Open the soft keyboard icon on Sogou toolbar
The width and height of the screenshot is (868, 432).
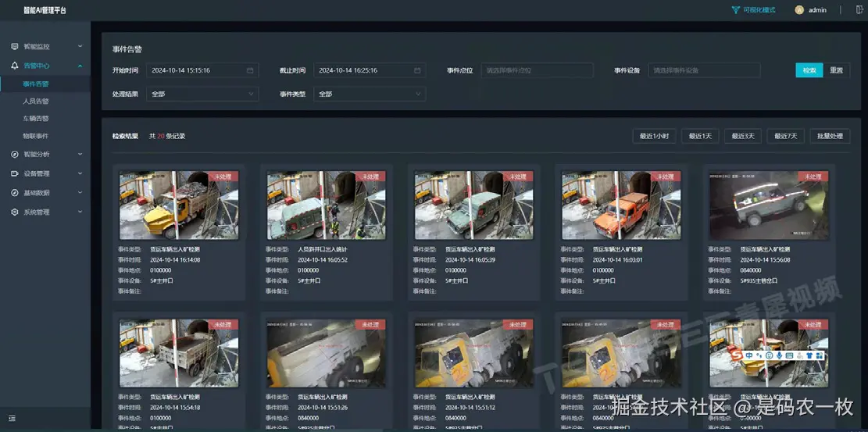click(x=789, y=355)
